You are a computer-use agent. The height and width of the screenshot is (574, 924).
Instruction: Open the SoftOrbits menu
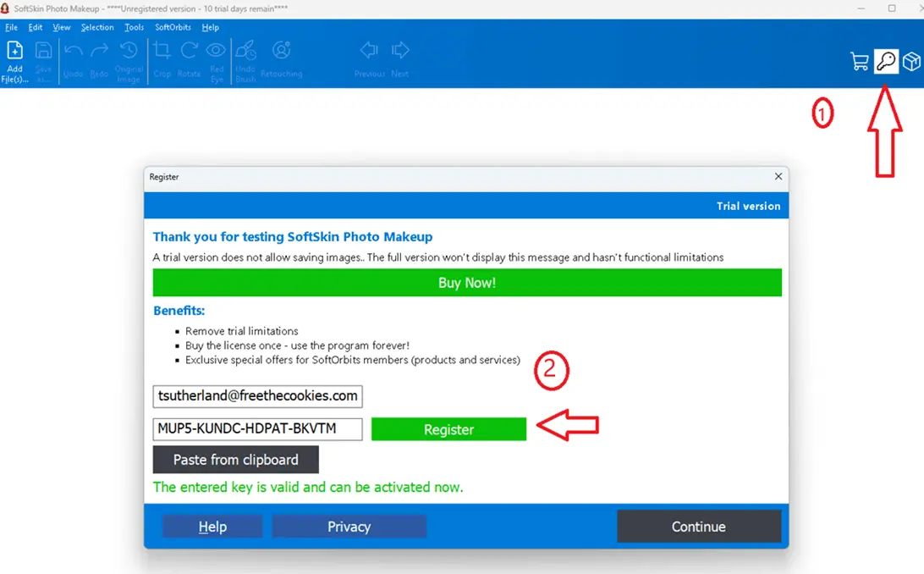pos(173,27)
